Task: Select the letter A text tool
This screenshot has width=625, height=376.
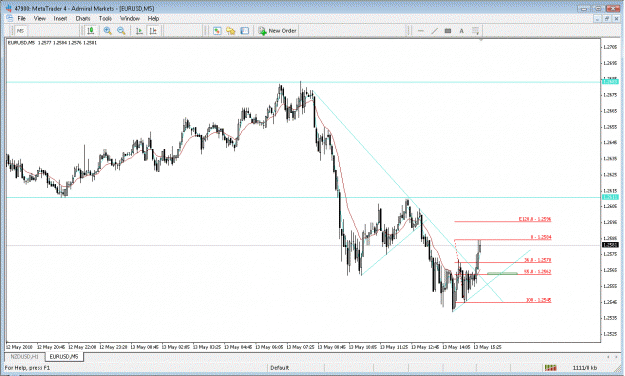Action: 462,31
